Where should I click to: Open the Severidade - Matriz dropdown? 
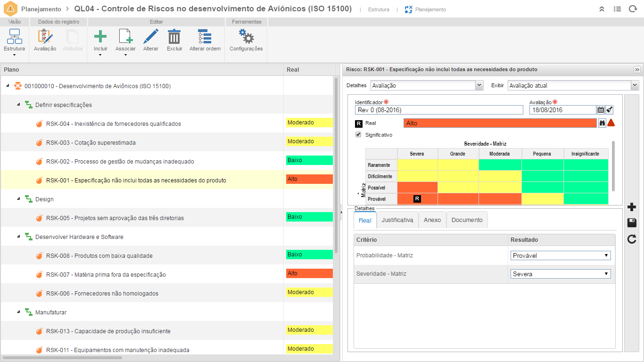560,274
